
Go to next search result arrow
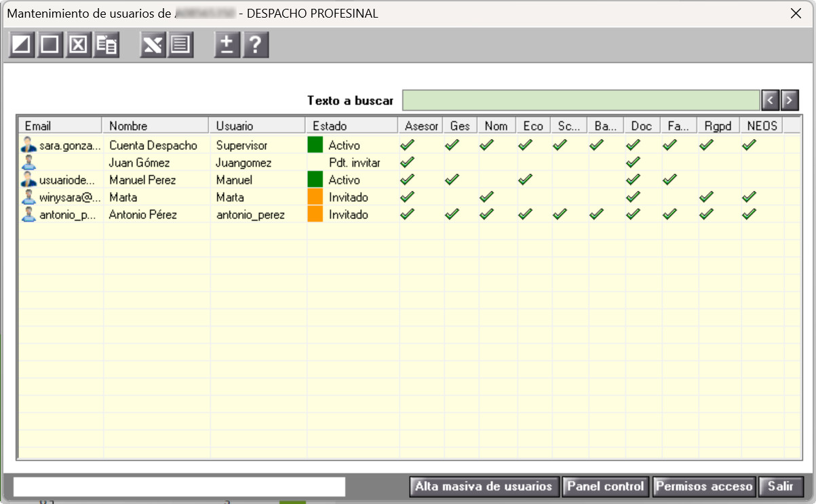click(789, 100)
